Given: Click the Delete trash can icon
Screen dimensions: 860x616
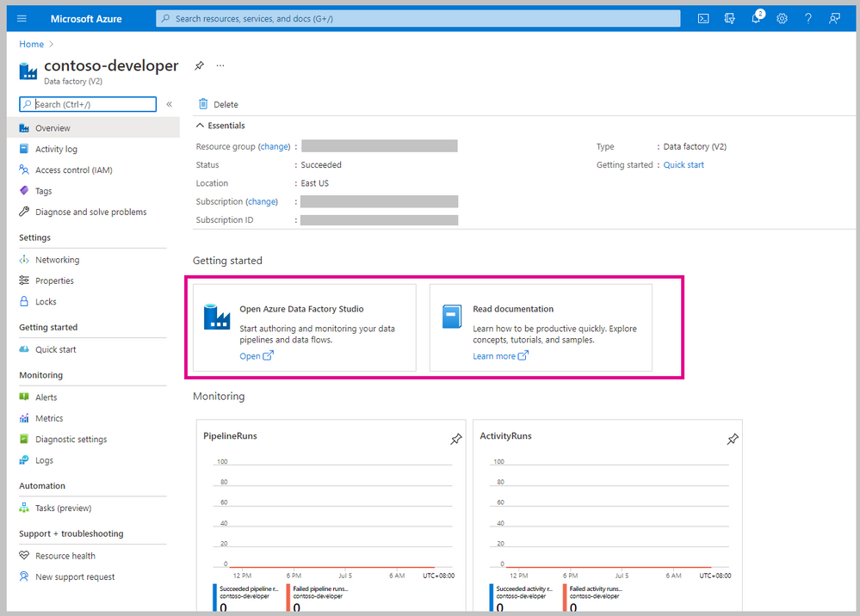Looking at the screenshot, I should coord(203,103).
